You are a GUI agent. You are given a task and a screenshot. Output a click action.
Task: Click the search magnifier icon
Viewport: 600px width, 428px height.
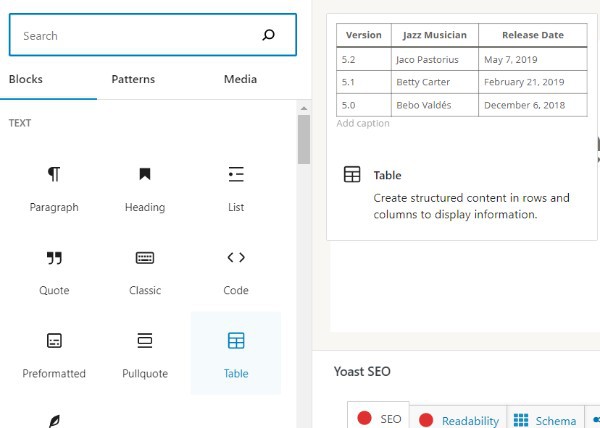pyautogui.click(x=269, y=35)
